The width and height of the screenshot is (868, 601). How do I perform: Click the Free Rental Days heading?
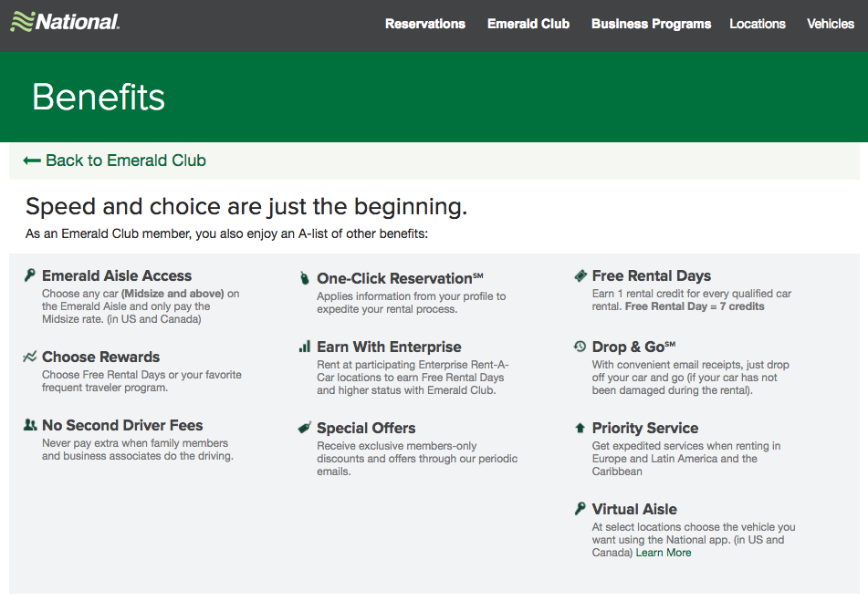click(x=651, y=275)
